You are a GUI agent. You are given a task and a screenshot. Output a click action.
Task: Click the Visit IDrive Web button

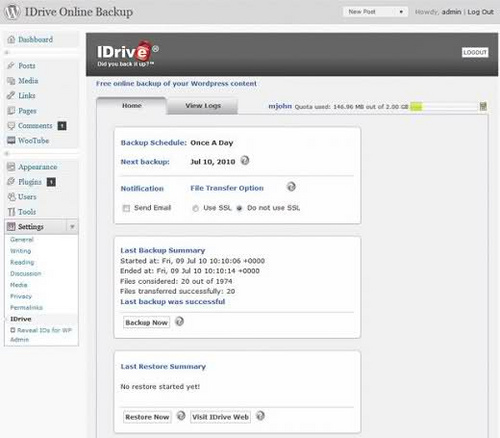click(220, 417)
